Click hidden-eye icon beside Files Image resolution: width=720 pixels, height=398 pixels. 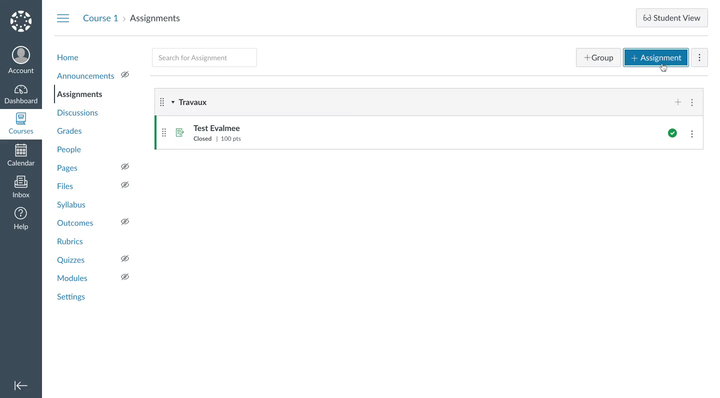pyautogui.click(x=125, y=185)
